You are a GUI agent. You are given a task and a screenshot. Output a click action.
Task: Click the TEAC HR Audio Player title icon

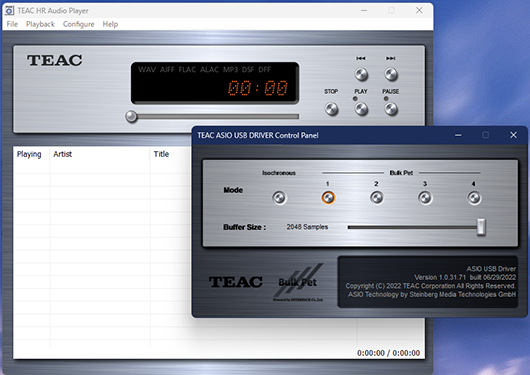coord(9,10)
